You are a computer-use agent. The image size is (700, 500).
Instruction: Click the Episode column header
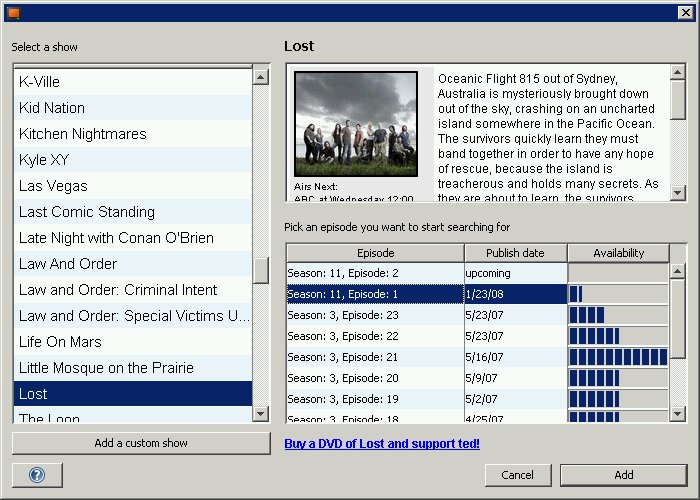(x=375, y=253)
